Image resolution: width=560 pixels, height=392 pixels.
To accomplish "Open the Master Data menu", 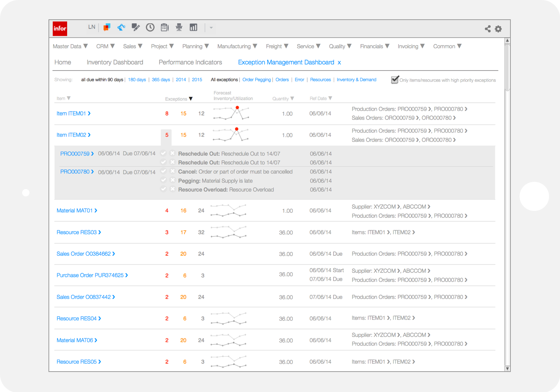I will tap(70, 46).
